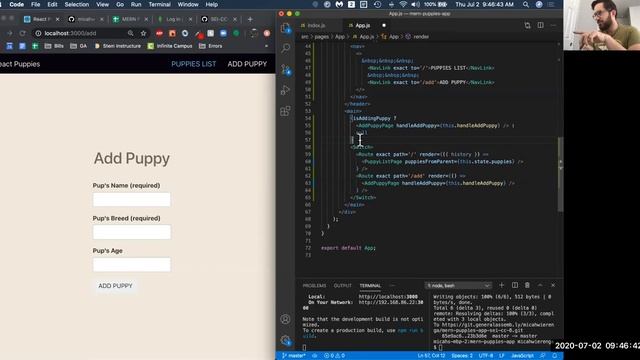The width and height of the screenshot is (640, 360).
Task: Click the ADD PUPPY nav link
Action: (x=247, y=64)
